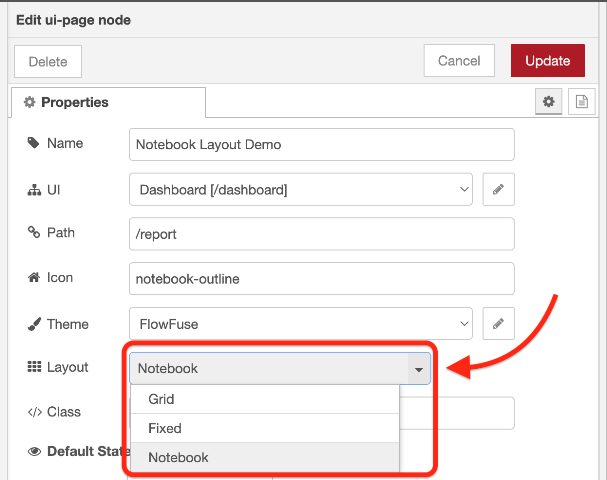Click the Name tag icon

[33, 143]
